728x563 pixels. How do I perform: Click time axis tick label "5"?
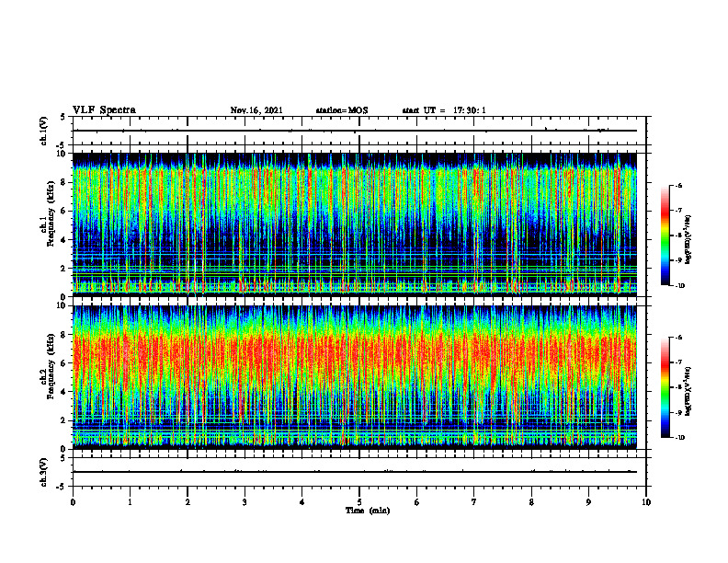[359, 502]
